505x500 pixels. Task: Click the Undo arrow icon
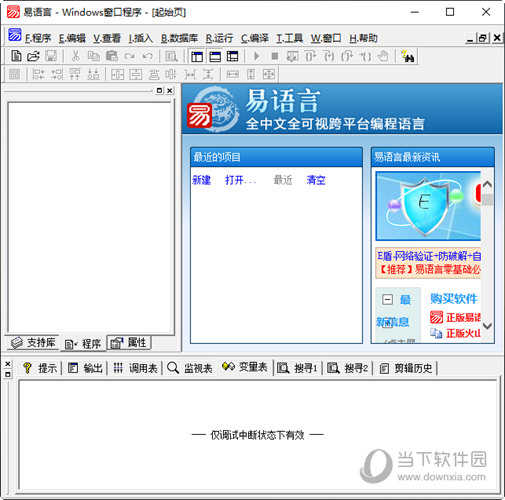coord(147,56)
